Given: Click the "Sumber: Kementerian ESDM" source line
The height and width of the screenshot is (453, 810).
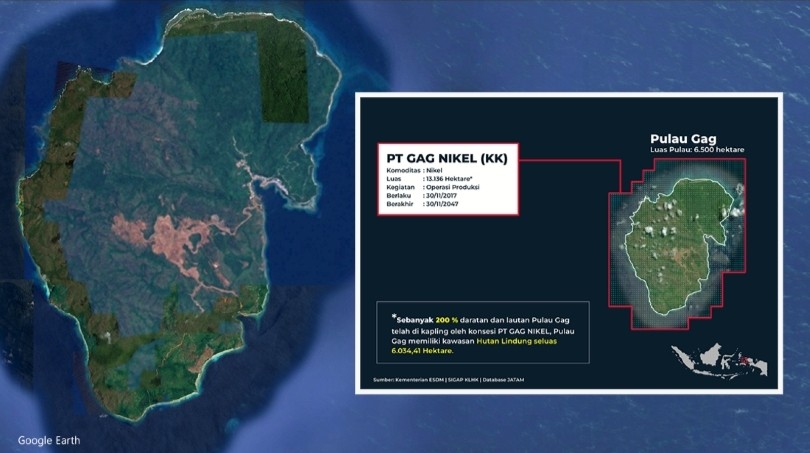Looking at the screenshot, I should click(448, 380).
